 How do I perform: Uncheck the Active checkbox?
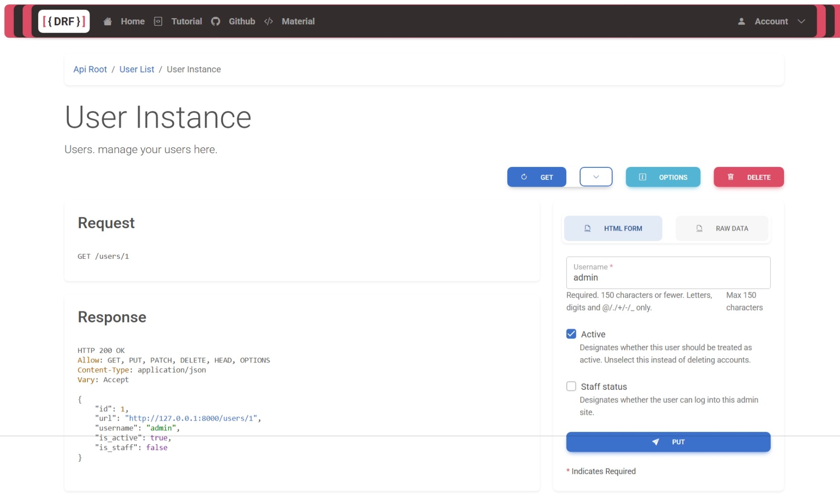[x=571, y=334]
